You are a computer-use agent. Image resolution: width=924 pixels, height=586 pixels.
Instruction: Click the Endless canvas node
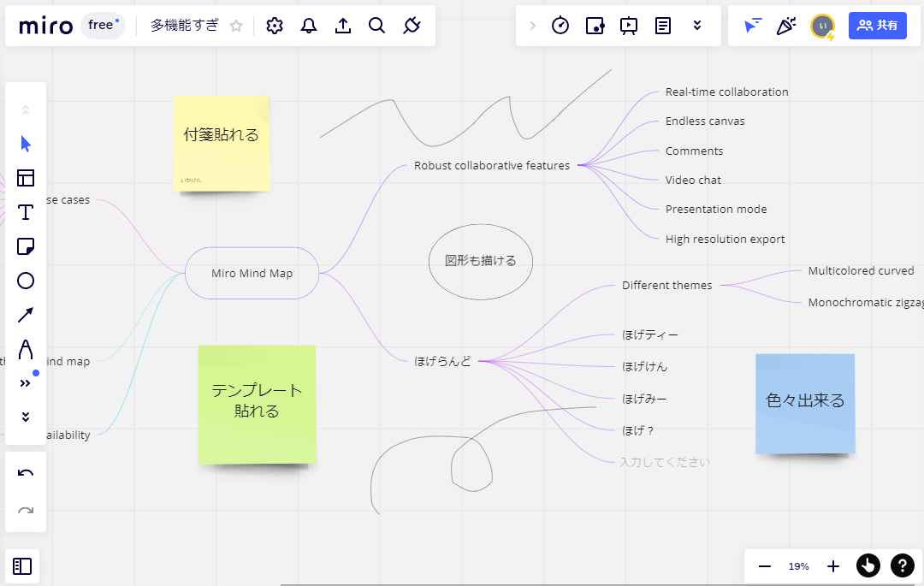coord(705,121)
